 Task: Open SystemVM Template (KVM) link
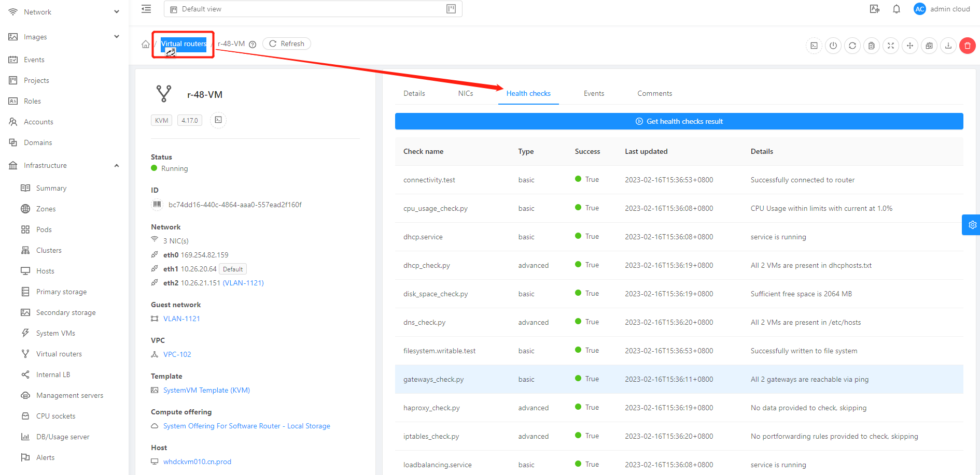click(206, 390)
